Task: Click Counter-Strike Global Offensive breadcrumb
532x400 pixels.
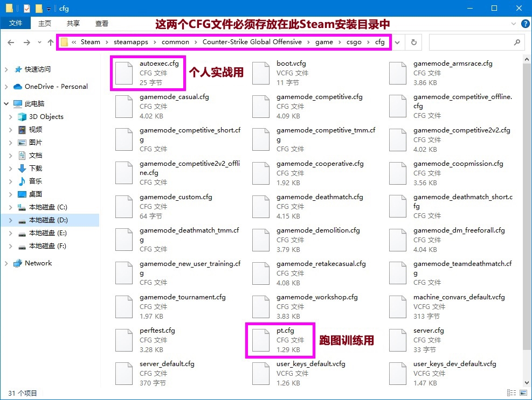Action: 252,42
